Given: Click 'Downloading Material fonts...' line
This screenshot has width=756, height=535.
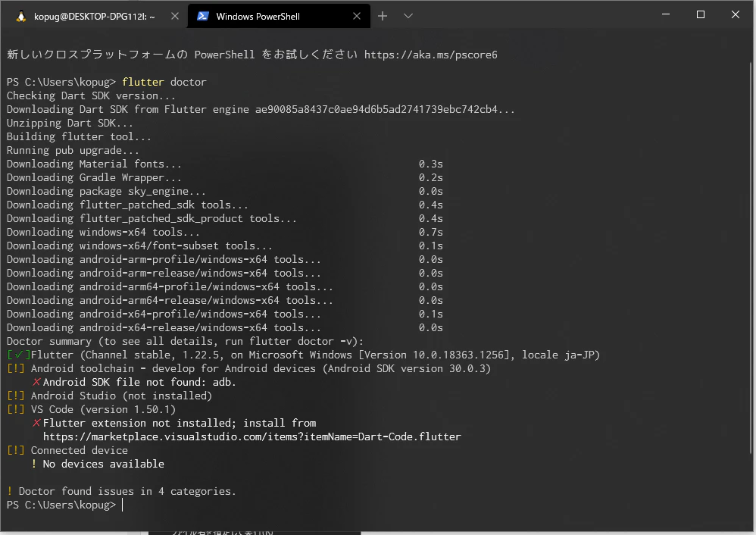Looking at the screenshot, I should pyautogui.click(x=95, y=164).
